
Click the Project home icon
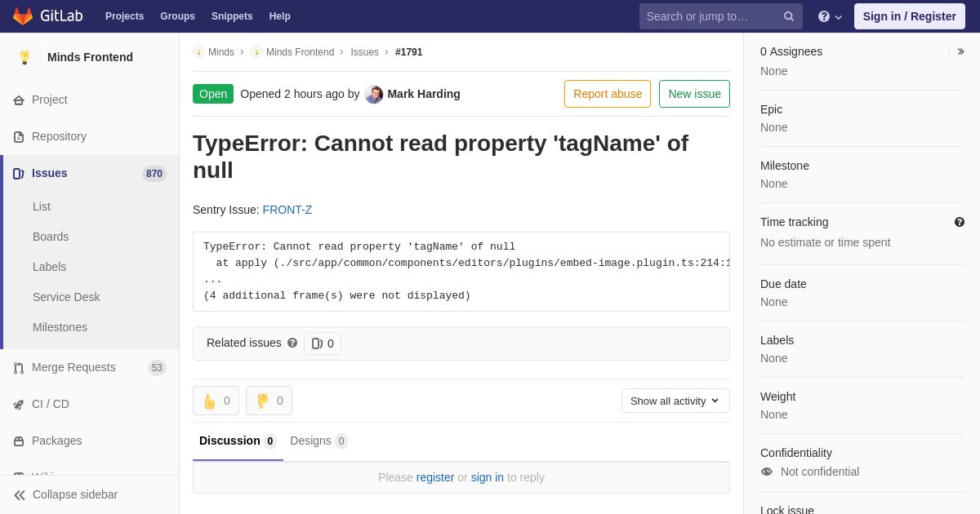point(19,100)
